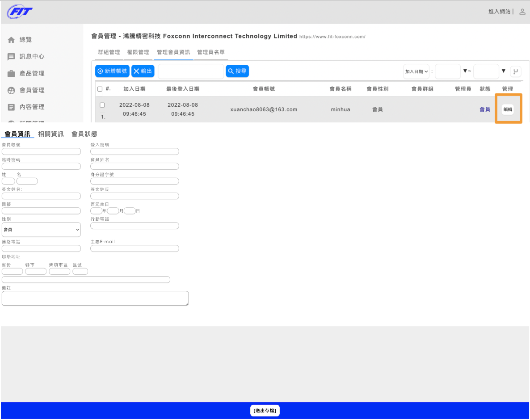Focus the end date filter field

tap(486, 71)
